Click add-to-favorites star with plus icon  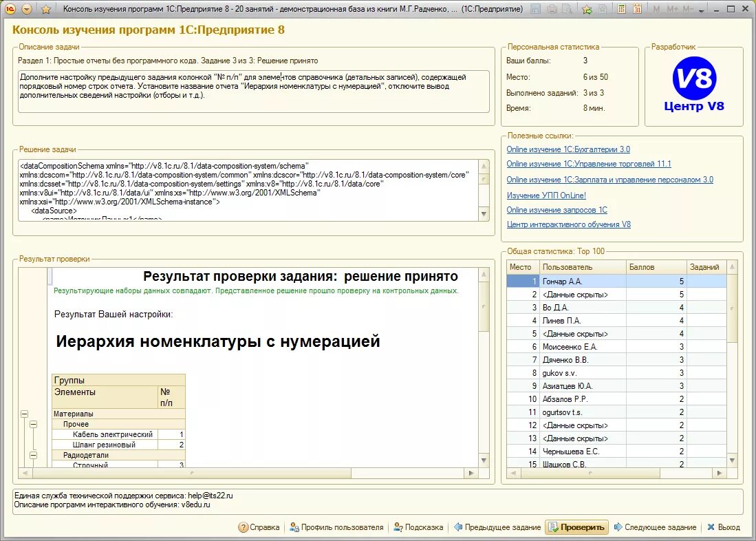click(x=587, y=9)
